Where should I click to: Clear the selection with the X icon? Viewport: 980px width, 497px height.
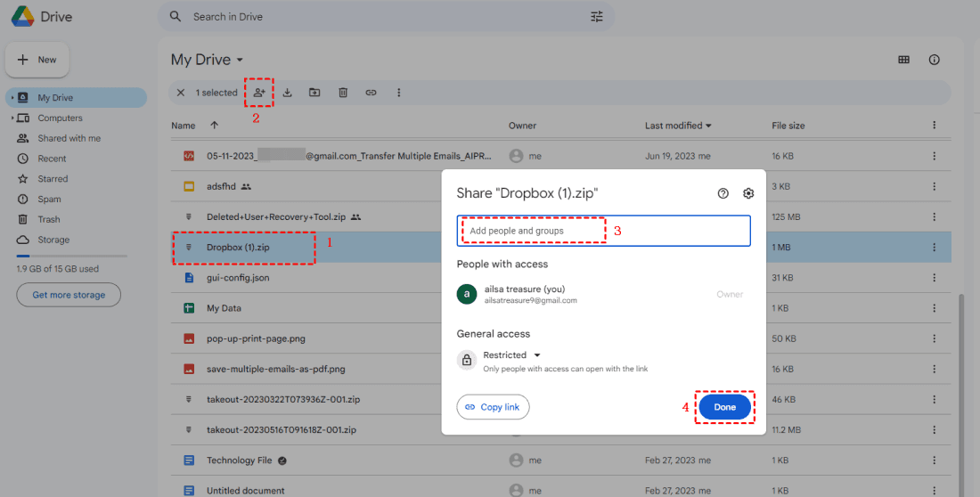point(181,93)
